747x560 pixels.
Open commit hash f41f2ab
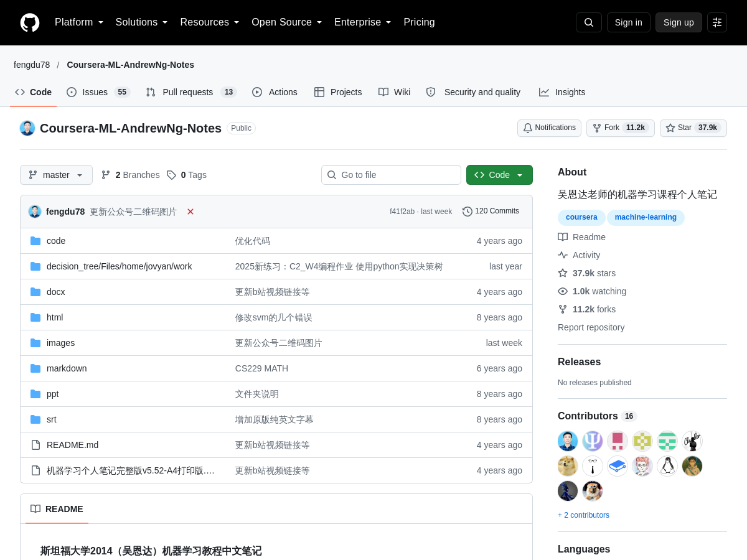click(x=402, y=212)
